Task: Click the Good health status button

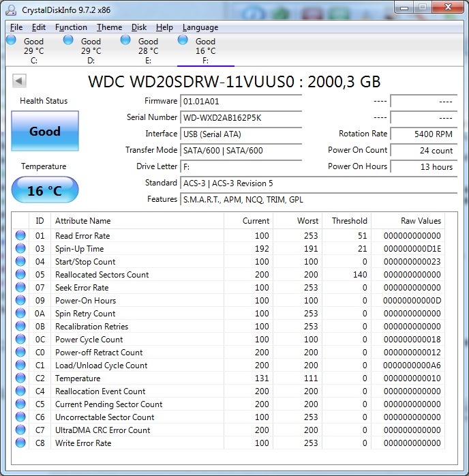Action: pyautogui.click(x=45, y=131)
